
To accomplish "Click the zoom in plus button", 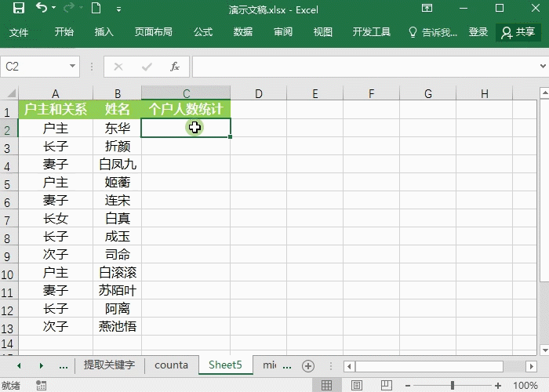I will 497,386.
